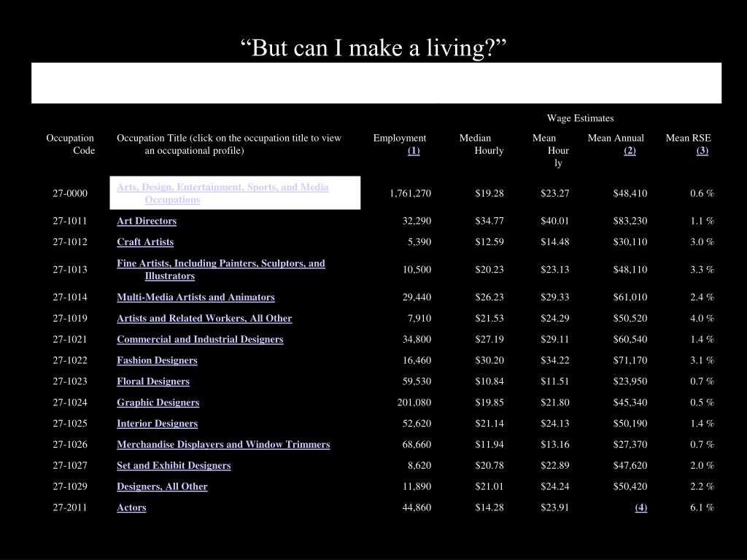Click median hourly value $26.23
Image resolution: width=747 pixels, height=560 pixels.
point(489,297)
